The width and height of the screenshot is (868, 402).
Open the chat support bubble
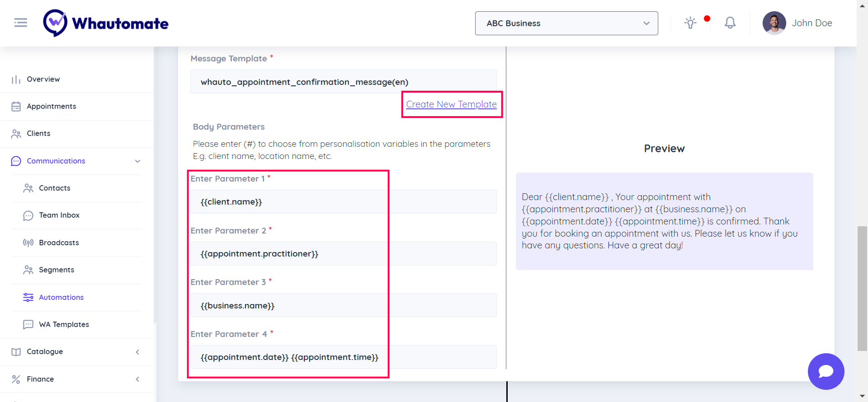[x=826, y=371]
